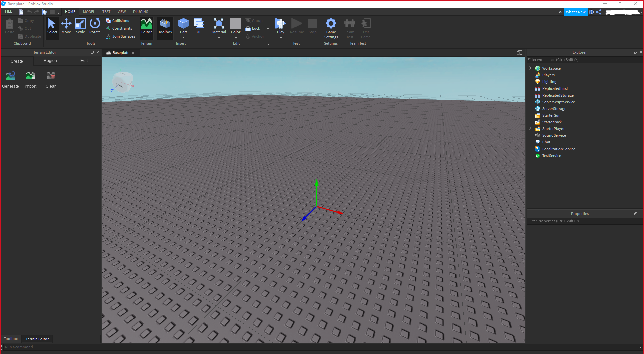Switch to the bottom Toolbox panel tab
Viewport: 644px width, 354px height.
(x=11, y=339)
